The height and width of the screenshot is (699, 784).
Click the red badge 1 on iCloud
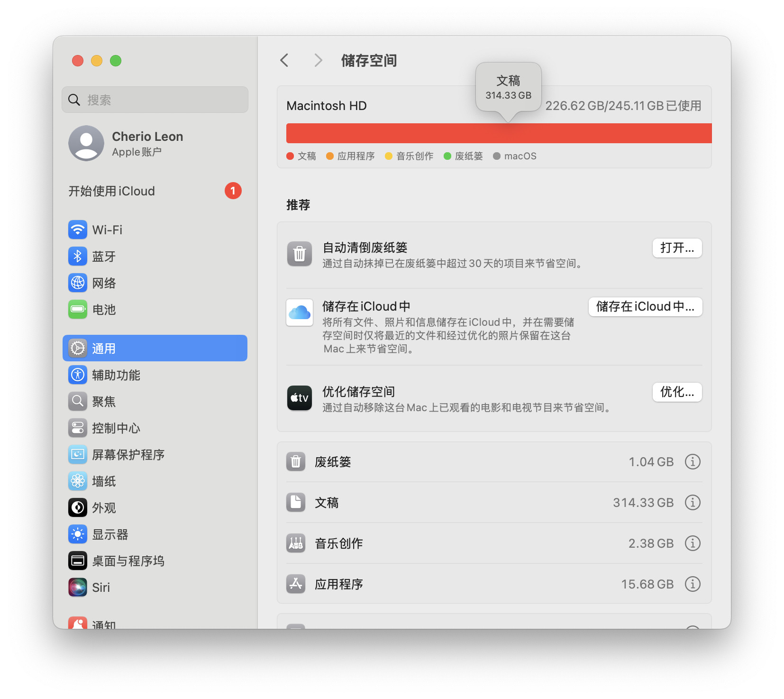pos(233,191)
